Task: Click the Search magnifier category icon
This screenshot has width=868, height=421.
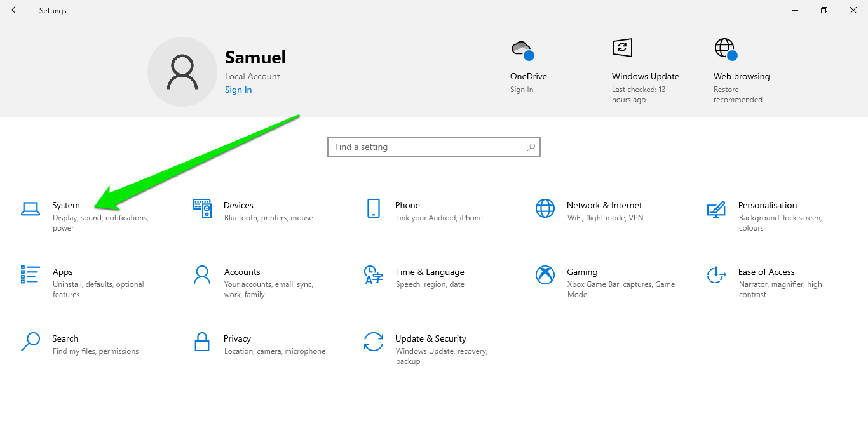Action: (31, 342)
